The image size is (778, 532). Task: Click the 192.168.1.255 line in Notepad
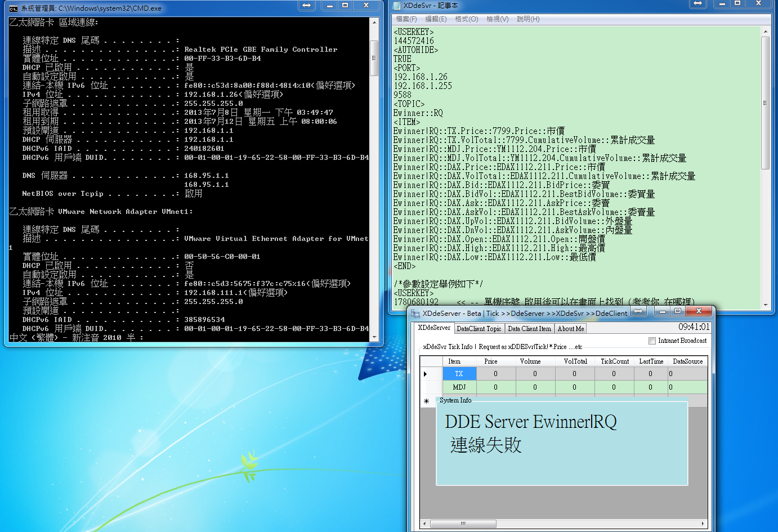(422, 86)
